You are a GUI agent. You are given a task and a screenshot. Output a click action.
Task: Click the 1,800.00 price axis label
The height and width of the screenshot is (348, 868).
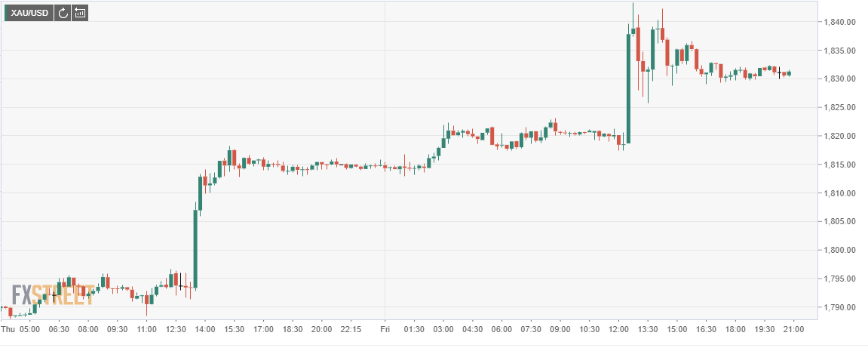(x=839, y=251)
